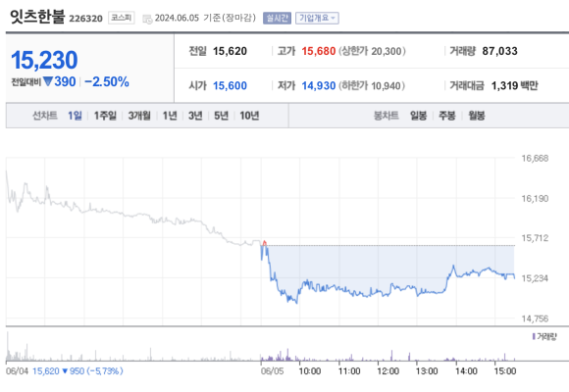
Task: Select the 10년 line chart tab
Action: [x=249, y=116]
